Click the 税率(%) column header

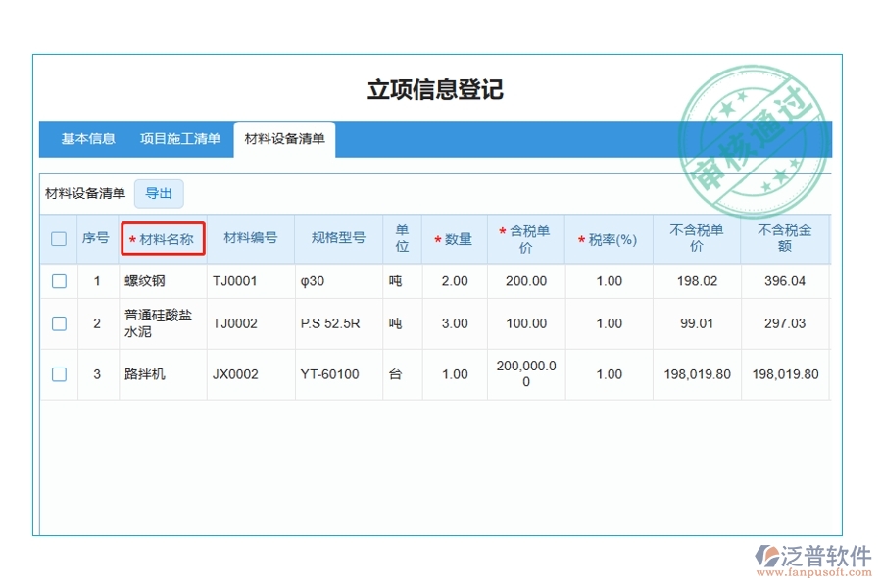point(608,238)
